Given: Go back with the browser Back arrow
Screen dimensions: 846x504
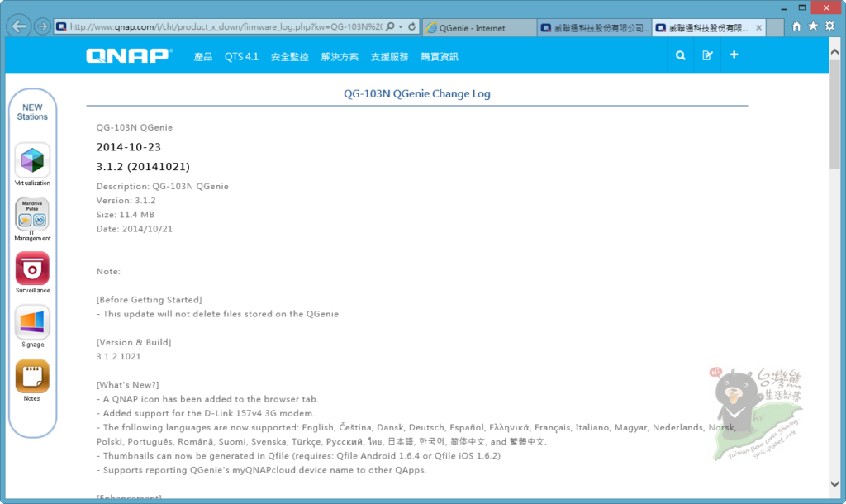Looking at the screenshot, I should pos(19,26).
